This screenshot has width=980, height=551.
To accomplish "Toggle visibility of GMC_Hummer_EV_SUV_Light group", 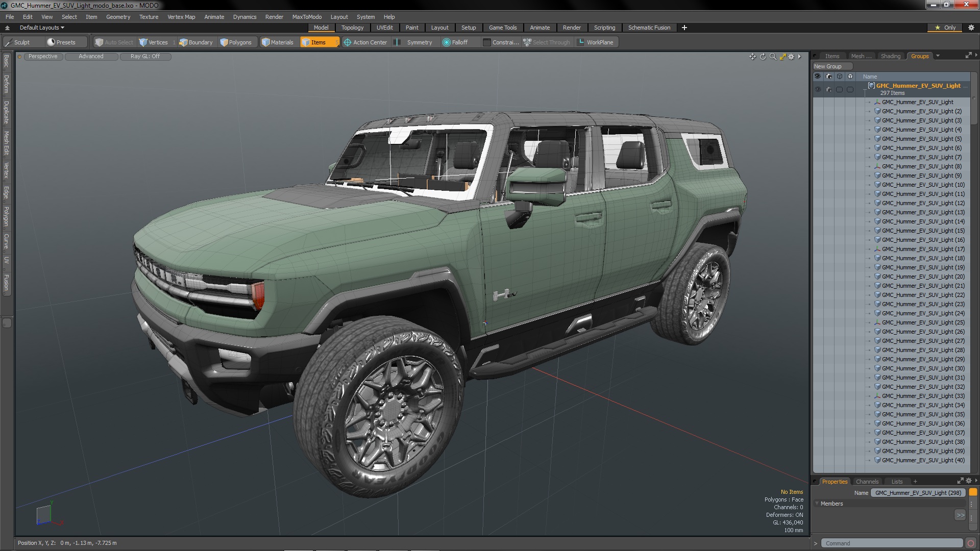I will tap(818, 89).
